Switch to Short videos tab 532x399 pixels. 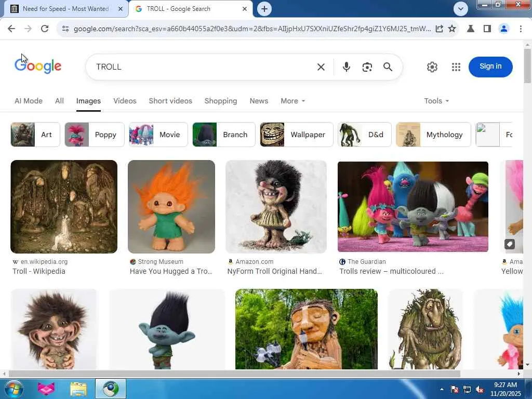tap(170, 101)
